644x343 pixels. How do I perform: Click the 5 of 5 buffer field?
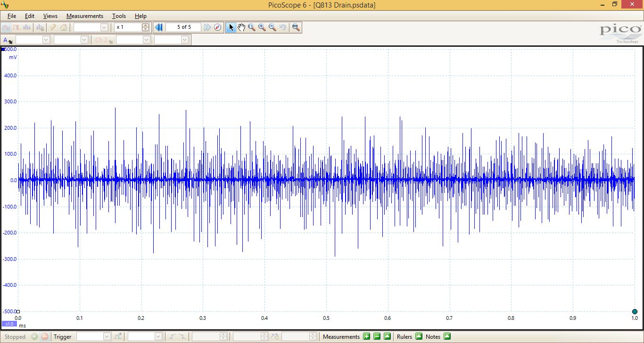[x=183, y=27]
